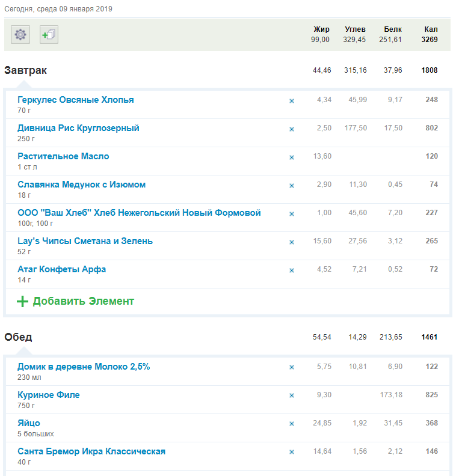Remove the Яйцо item from lunch

pos(292,424)
